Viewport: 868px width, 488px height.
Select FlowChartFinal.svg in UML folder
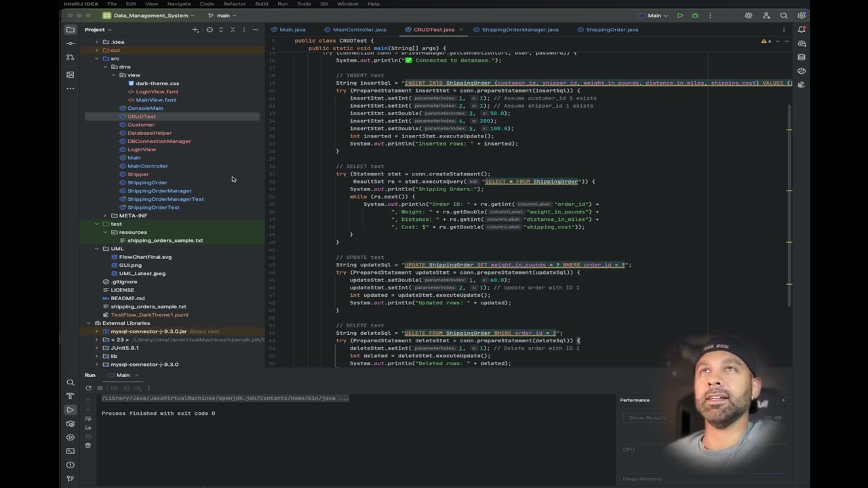(x=145, y=257)
